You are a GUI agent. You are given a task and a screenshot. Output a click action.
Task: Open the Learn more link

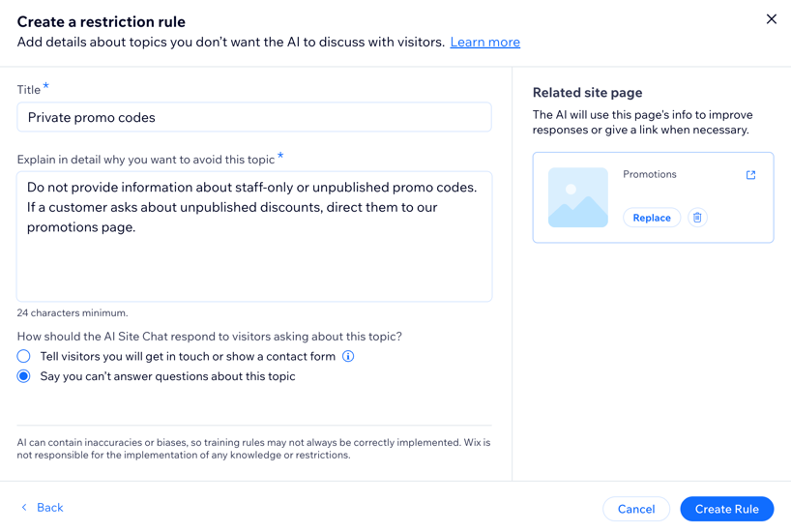484,43
